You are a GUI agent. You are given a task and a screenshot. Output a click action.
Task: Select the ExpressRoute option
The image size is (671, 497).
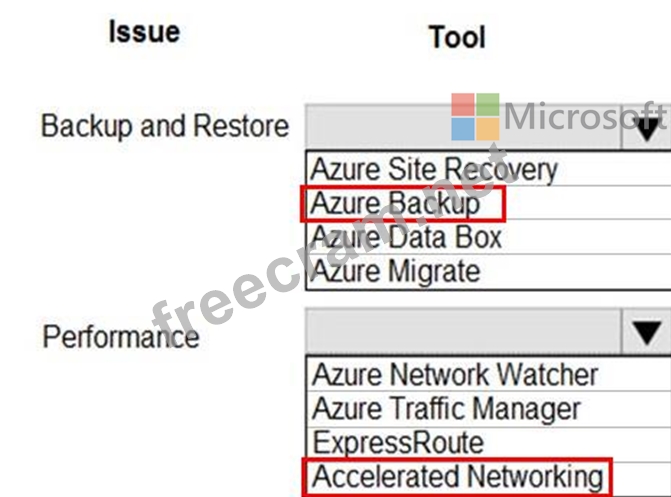[398, 443]
